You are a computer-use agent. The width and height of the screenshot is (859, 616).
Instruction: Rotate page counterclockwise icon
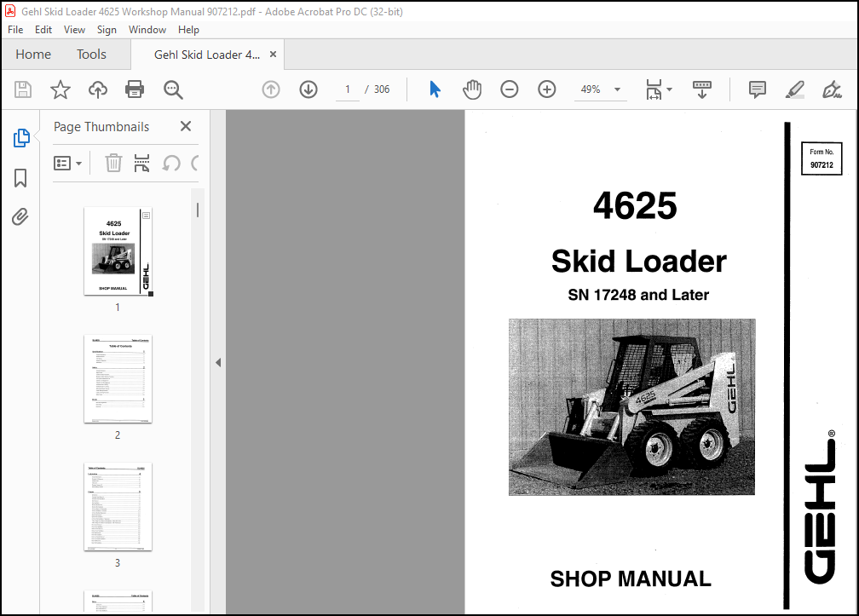171,163
